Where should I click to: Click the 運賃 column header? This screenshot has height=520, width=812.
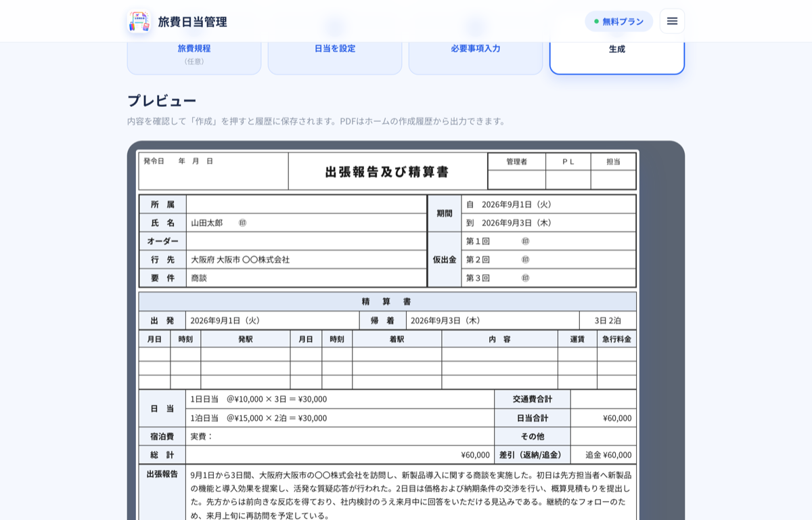tap(577, 339)
